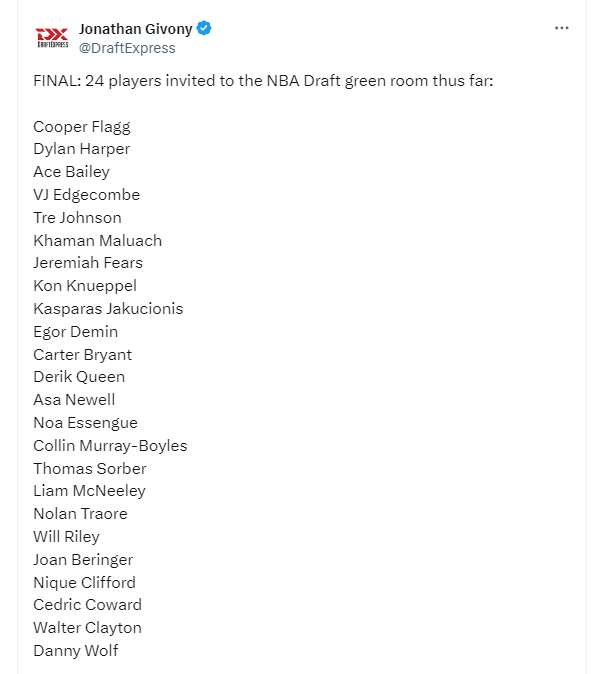Image resolution: width=604 pixels, height=674 pixels.
Task: Click the name VJ Edgecombe
Action: [x=87, y=195]
